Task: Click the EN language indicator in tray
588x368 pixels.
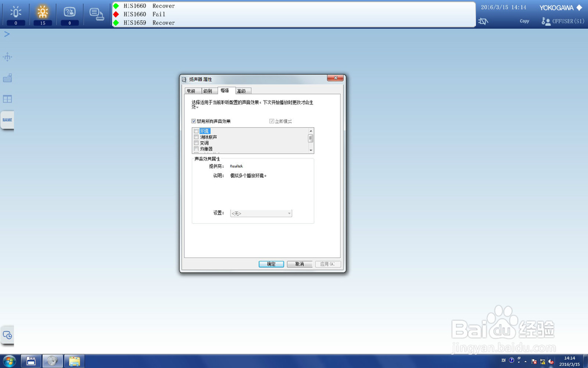Action: 504,360
